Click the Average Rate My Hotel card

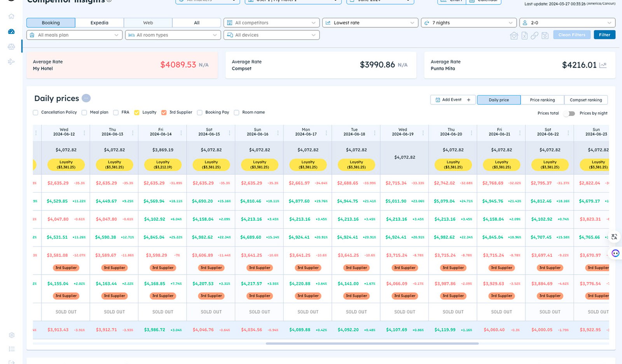pos(122,65)
